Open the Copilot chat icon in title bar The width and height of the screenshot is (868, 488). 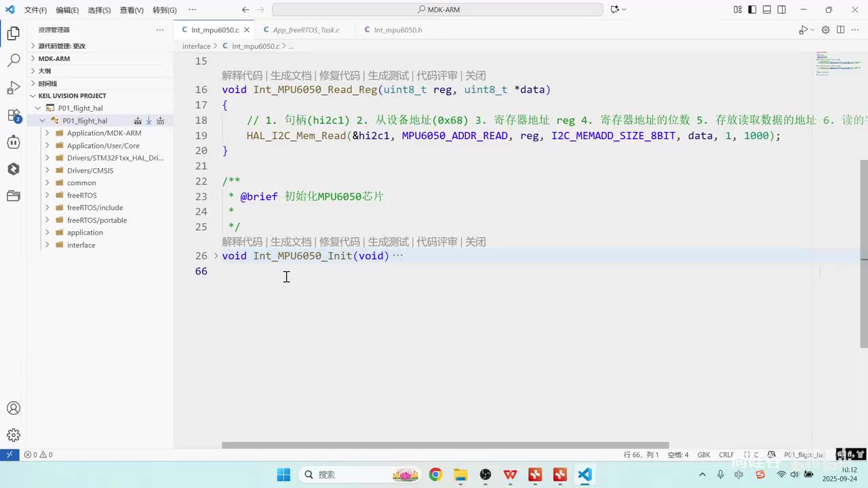(x=614, y=9)
